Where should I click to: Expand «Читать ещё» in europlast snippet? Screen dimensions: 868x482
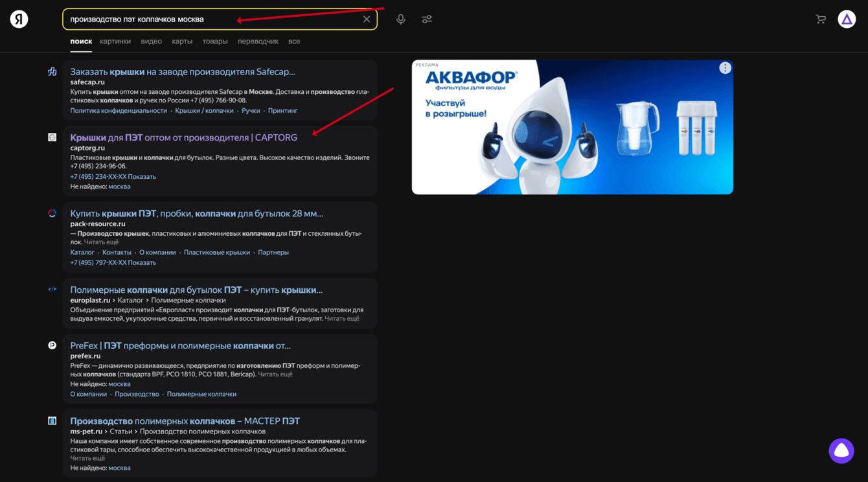pos(342,319)
